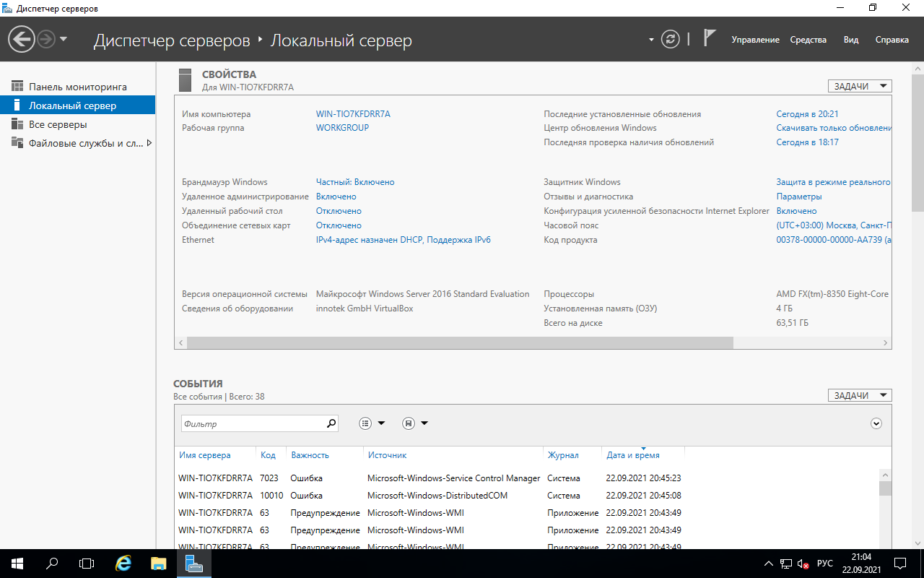The image size is (924, 578).
Task: Select Локальный сервер in the sidebar
Action: click(x=78, y=105)
